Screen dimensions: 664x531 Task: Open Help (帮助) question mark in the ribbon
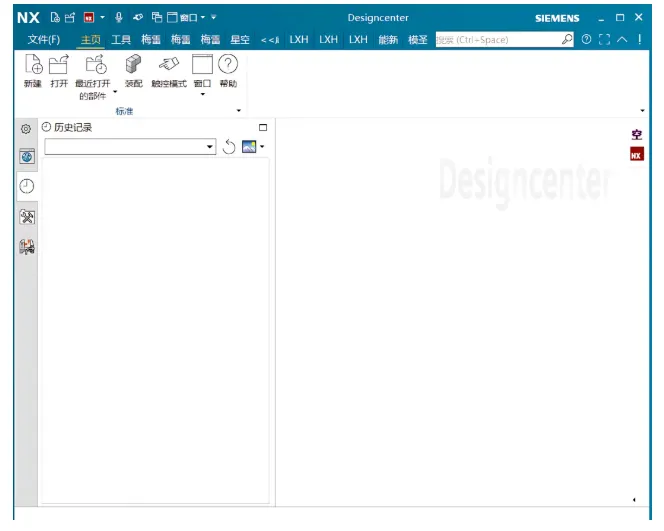(x=228, y=64)
